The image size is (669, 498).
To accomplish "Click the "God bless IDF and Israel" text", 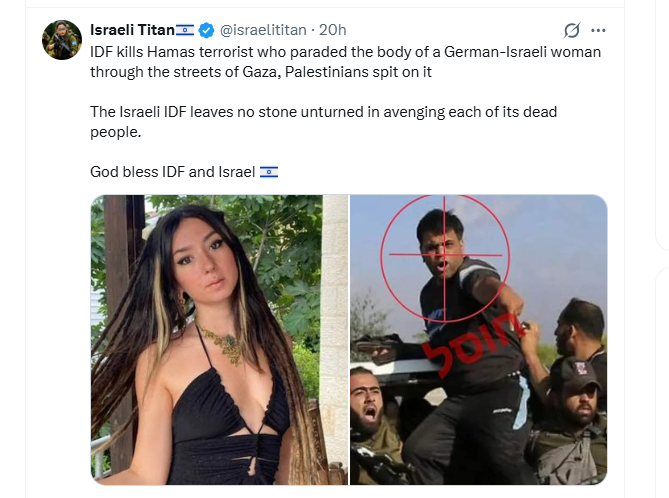I will tap(172, 172).
